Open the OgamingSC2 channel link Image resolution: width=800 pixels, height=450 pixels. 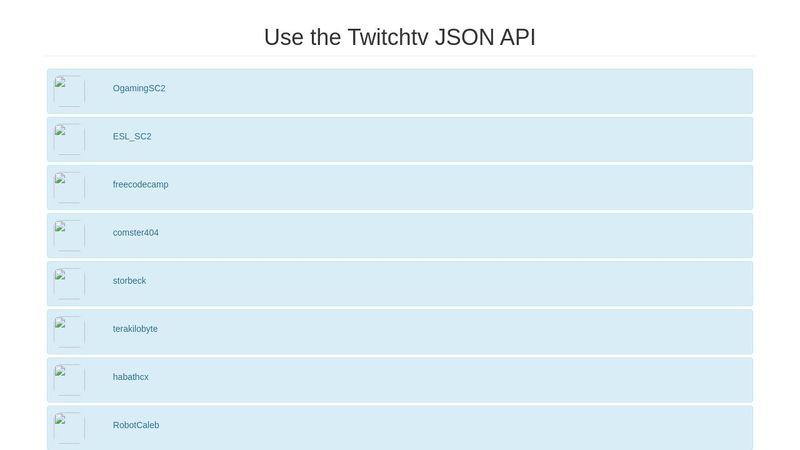[x=139, y=88]
